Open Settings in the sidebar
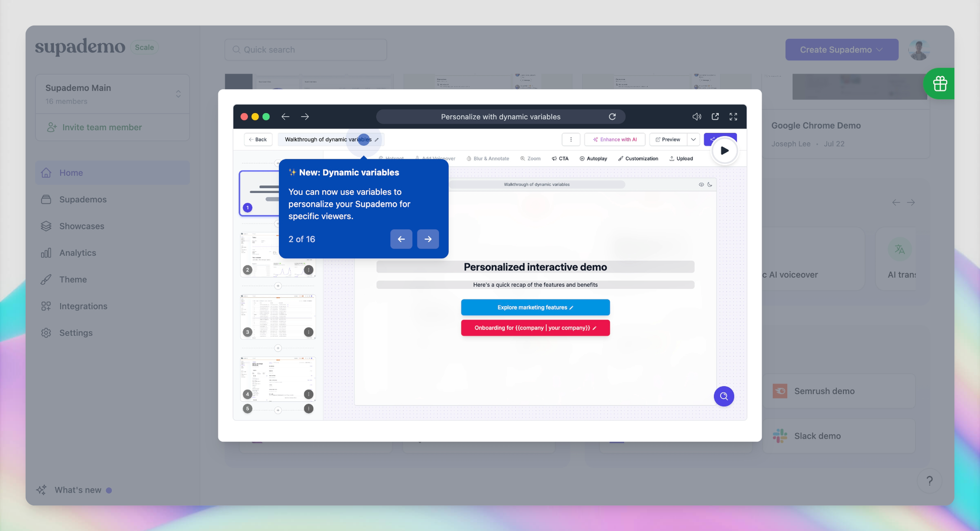980x531 pixels. pyautogui.click(x=112, y=333)
